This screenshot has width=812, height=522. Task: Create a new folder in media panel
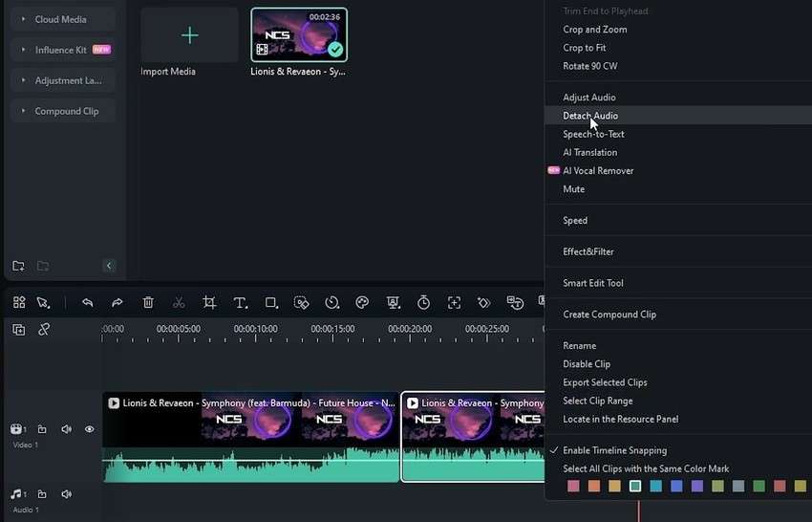[x=18, y=266]
